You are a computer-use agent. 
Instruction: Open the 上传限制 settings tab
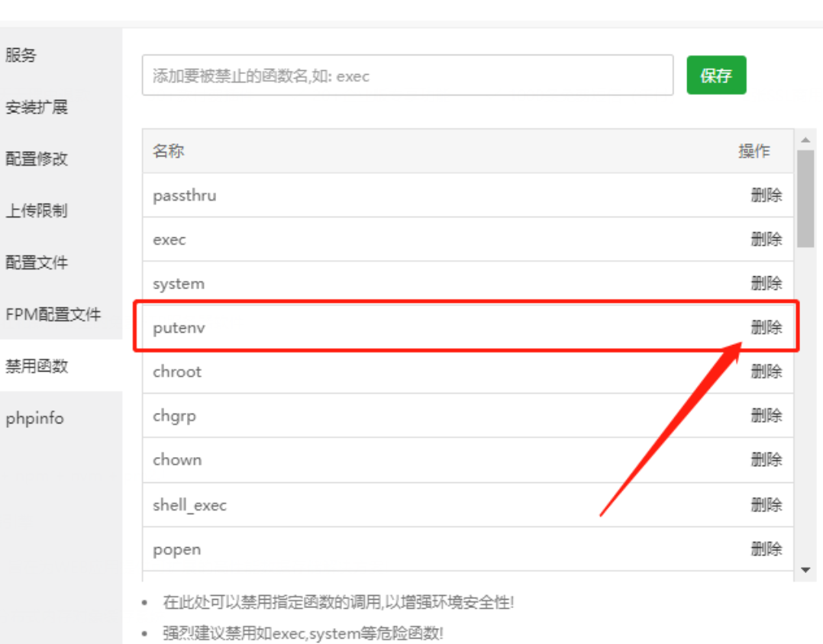click(x=37, y=211)
